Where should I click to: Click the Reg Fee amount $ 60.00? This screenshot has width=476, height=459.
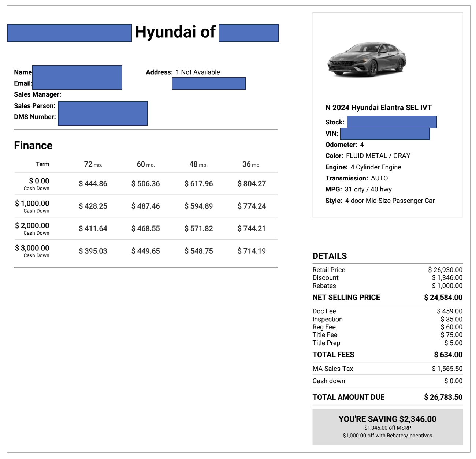click(451, 327)
